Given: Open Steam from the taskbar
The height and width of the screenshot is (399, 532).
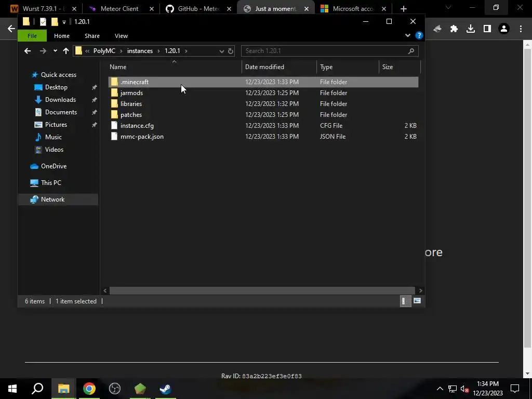Looking at the screenshot, I should point(166,389).
